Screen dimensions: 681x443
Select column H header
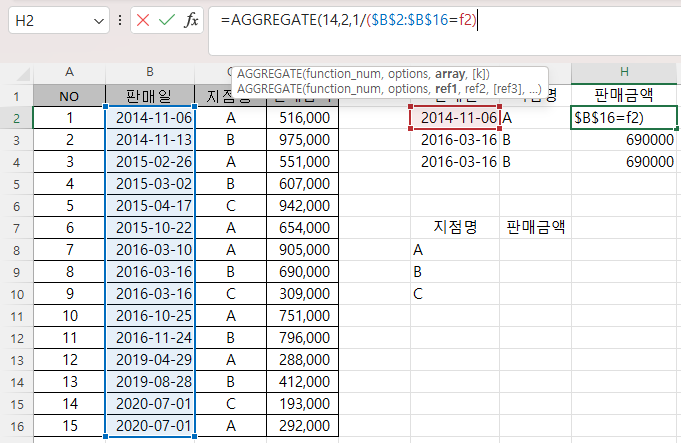[624, 72]
